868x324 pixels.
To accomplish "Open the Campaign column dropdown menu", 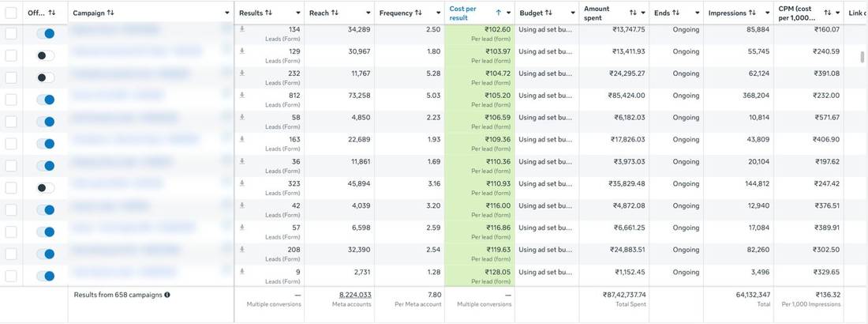I will [227, 13].
